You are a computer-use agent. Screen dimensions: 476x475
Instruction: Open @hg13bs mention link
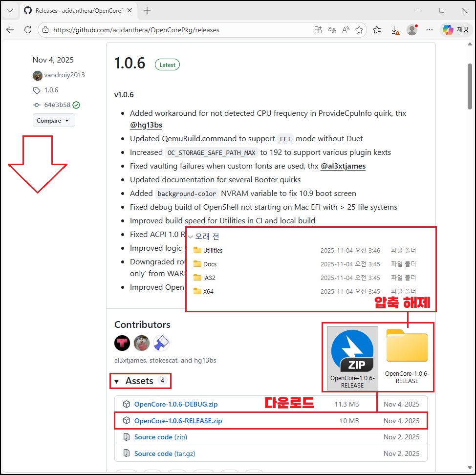146,125
